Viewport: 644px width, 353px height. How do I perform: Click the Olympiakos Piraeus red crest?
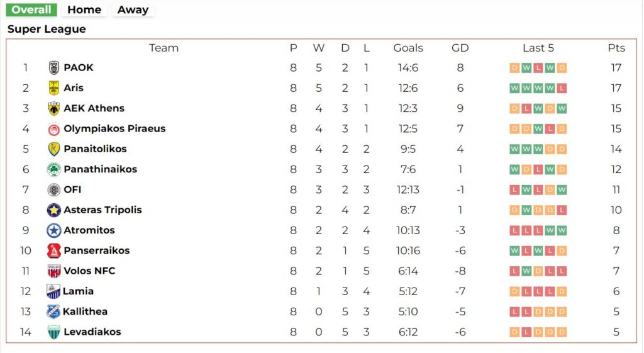pos(54,129)
